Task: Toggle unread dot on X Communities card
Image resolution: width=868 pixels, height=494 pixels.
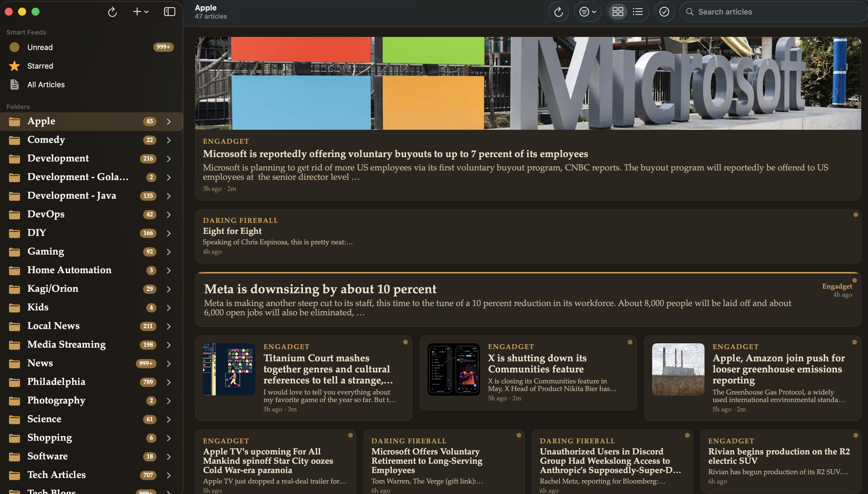Action: pyautogui.click(x=629, y=342)
